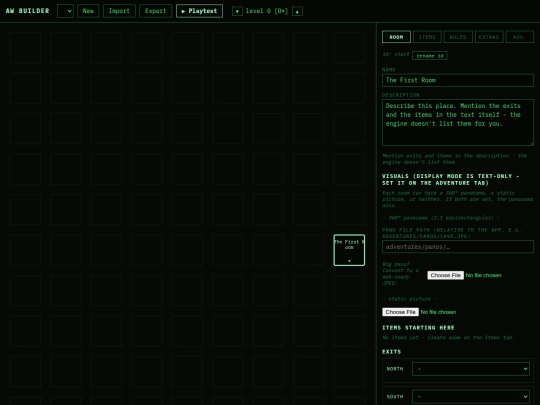Switch to the EXTRAS tab

point(489,37)
